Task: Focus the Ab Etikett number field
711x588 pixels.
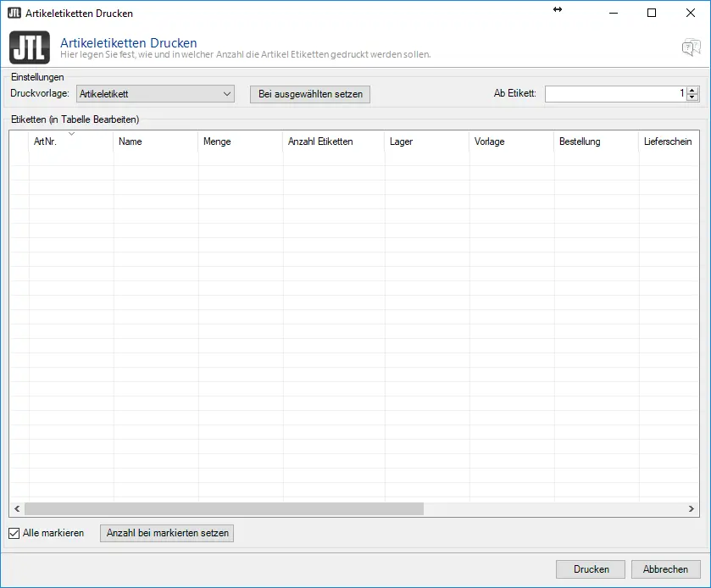Action: tap(615, 94)
